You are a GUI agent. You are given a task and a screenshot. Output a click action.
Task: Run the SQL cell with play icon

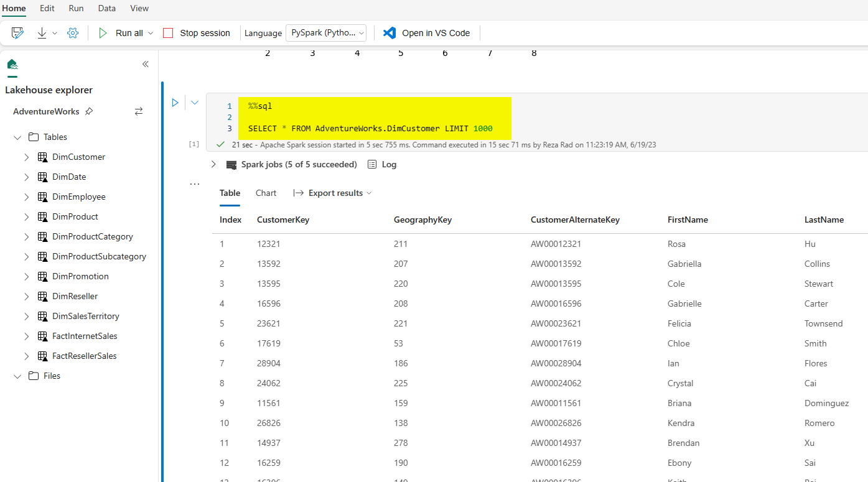point(175,103)
